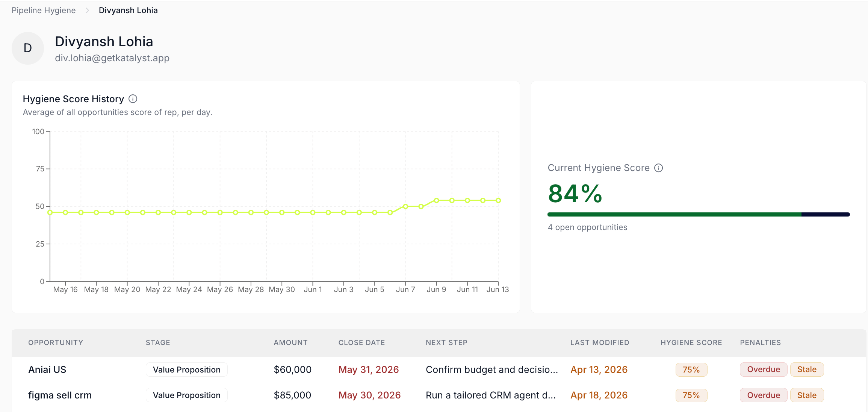Click the 'Confirm budget and decisio...' next step
The image size is (868, 412).
coord(492,370)
